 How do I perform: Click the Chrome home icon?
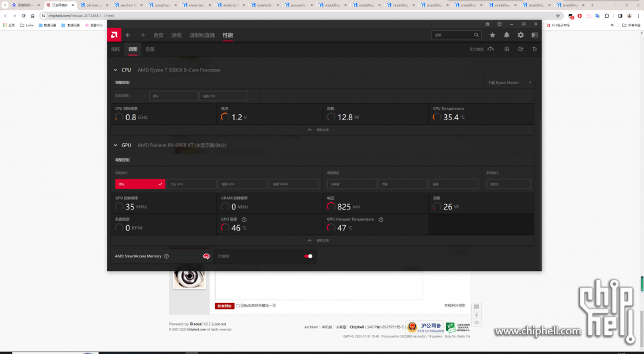[32, 16]
